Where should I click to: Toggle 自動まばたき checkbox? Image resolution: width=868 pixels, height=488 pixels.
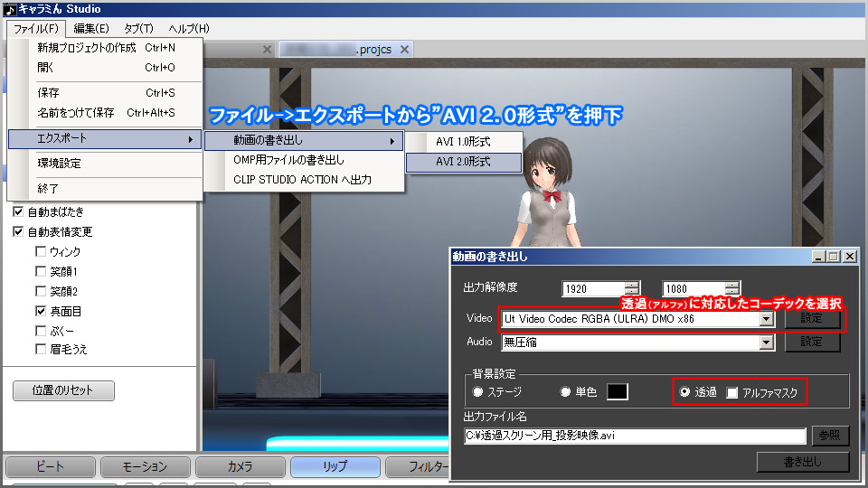pyautogui.click(x=19, y=212)
